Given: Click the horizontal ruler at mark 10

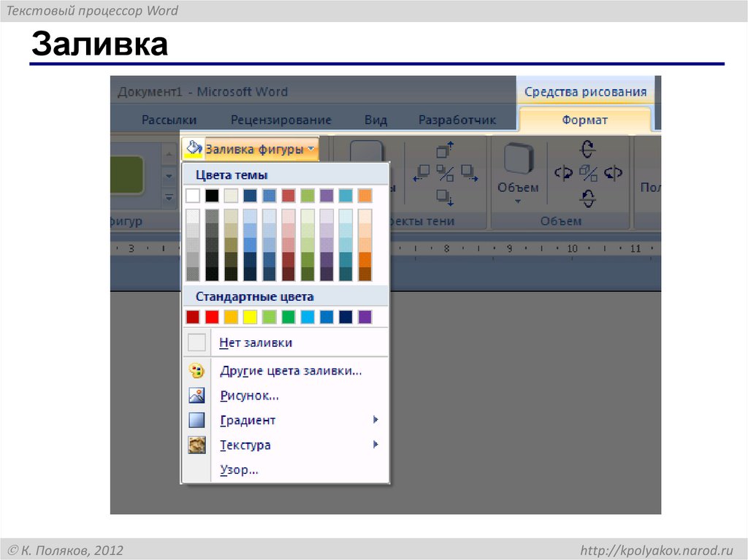Looking at the screenshot, I should [x=572, y=248].
